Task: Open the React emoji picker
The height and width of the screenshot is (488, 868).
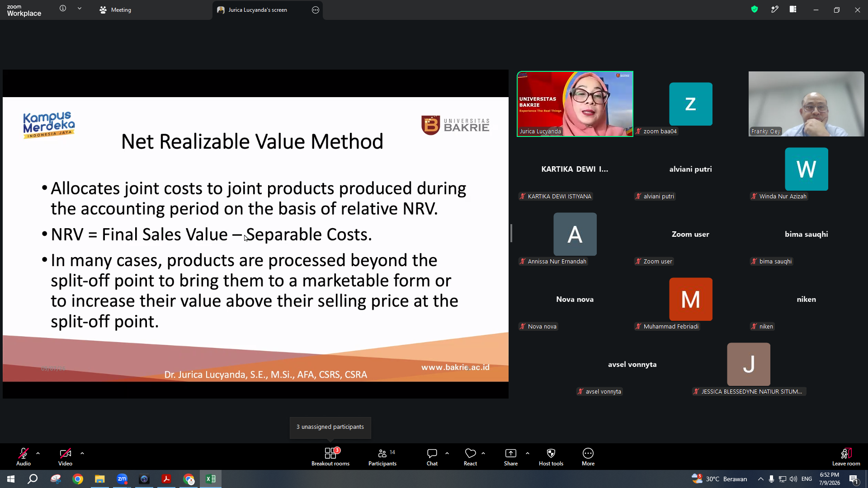Action: click(x=470, y=456)
